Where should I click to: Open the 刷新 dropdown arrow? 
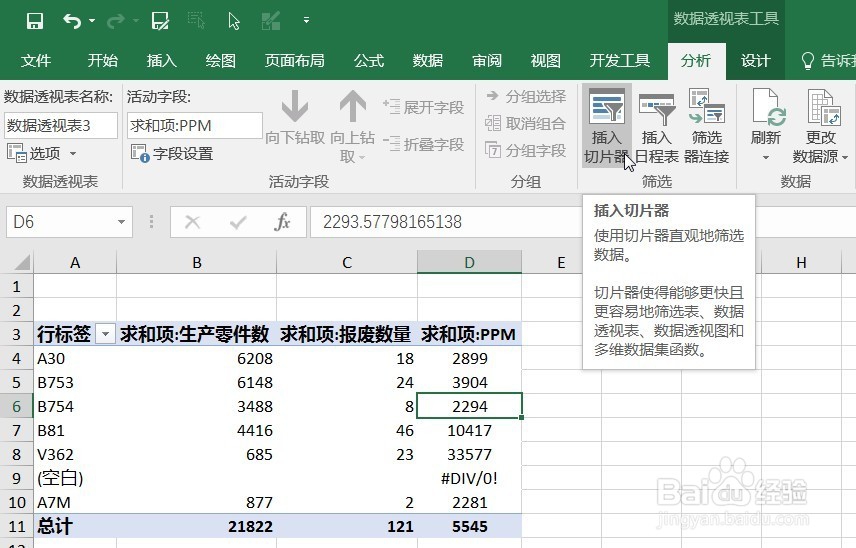pos(765,158)
